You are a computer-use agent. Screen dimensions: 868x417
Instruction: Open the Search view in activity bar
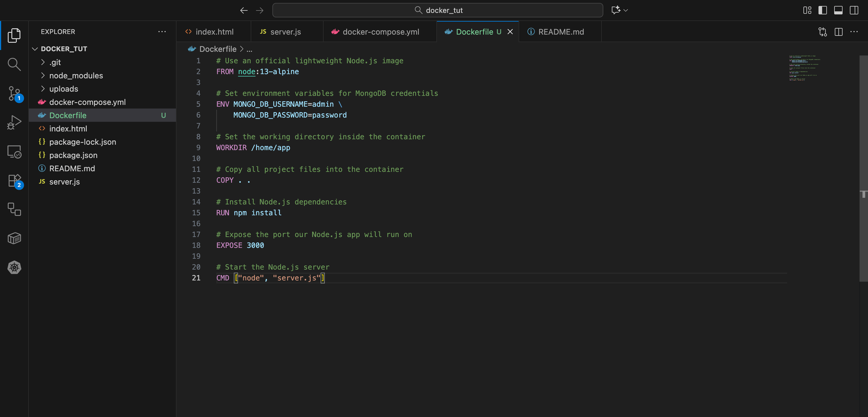(14, 64)
